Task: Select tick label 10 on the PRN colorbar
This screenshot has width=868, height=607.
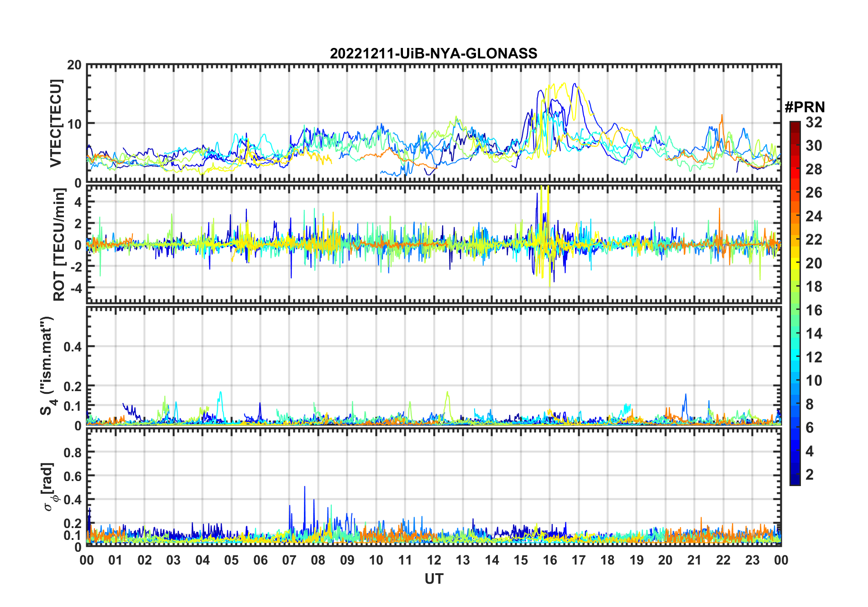Action: (x=814, y=381)
